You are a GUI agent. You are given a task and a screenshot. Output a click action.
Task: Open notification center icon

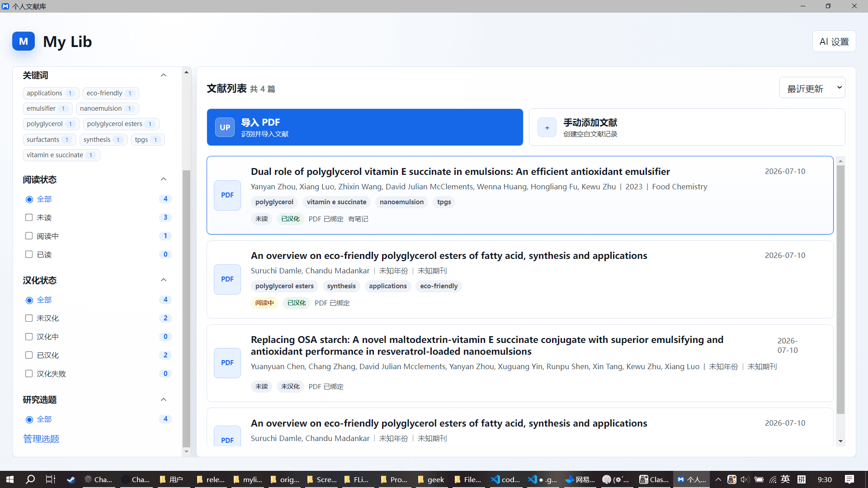[x=849, y=479]
